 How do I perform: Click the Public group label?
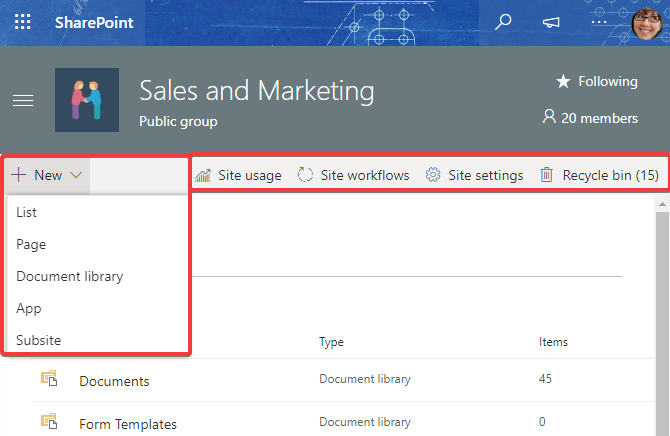[x=178, y=122]
